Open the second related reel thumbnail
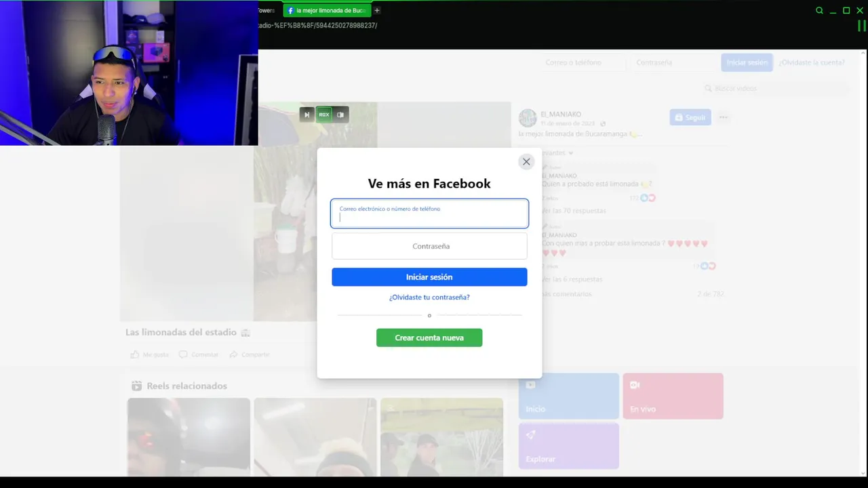 (315, 437)
